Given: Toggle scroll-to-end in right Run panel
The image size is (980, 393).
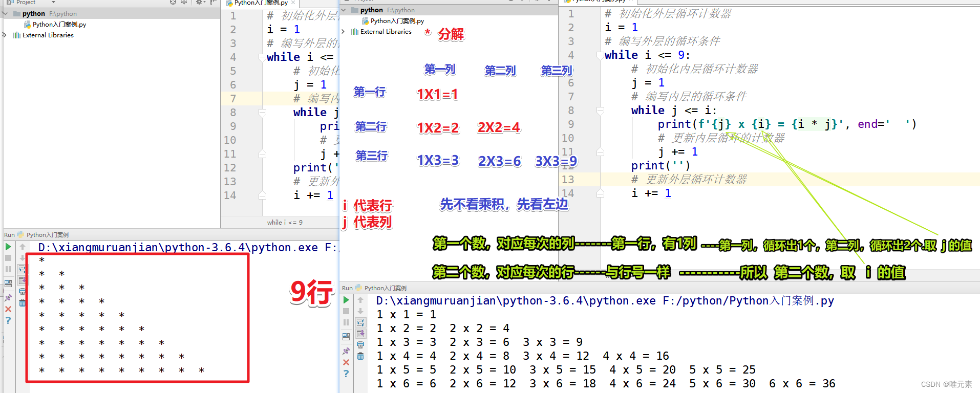Looking at the screenshot, I should 360,334.
